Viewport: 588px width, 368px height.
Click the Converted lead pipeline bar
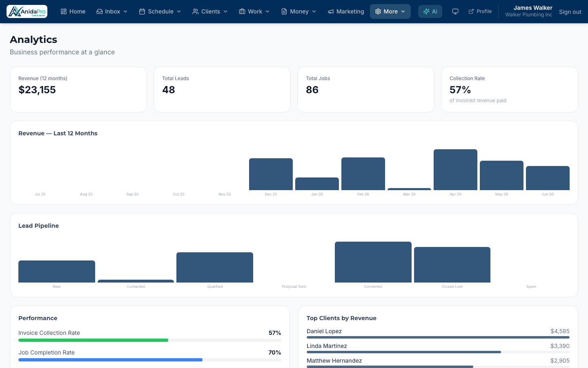coord(373,262)
